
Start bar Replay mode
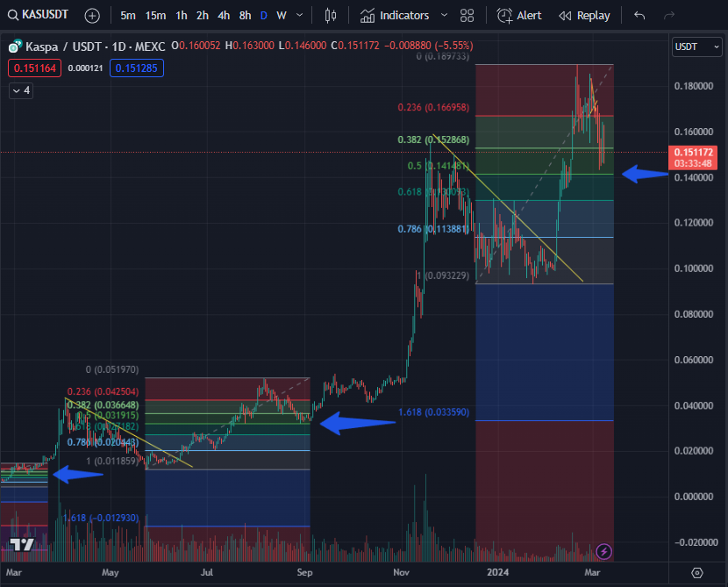tap(584, 16)
